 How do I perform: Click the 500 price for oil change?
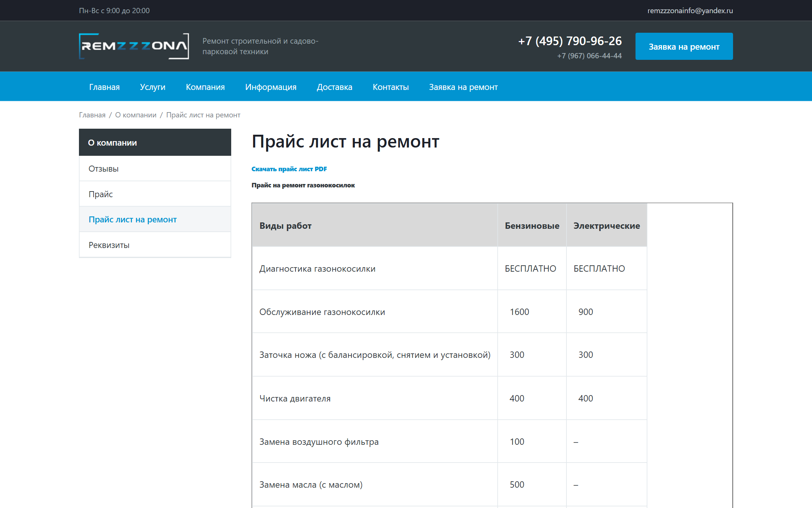[x=517, y=485]
